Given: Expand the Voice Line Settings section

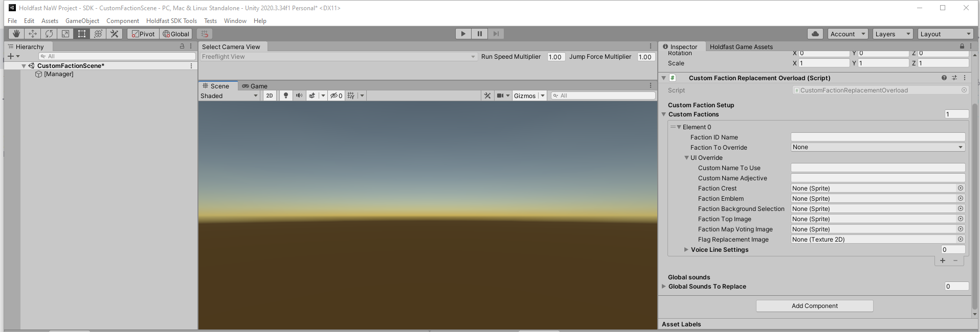Looking at the screenshot, I should coord(686,250).
